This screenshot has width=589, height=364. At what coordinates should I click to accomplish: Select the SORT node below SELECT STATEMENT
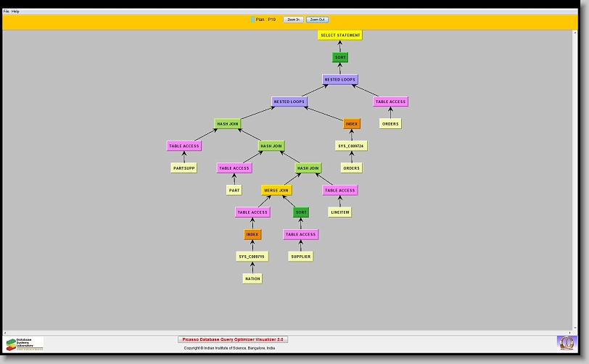point(340,57)
